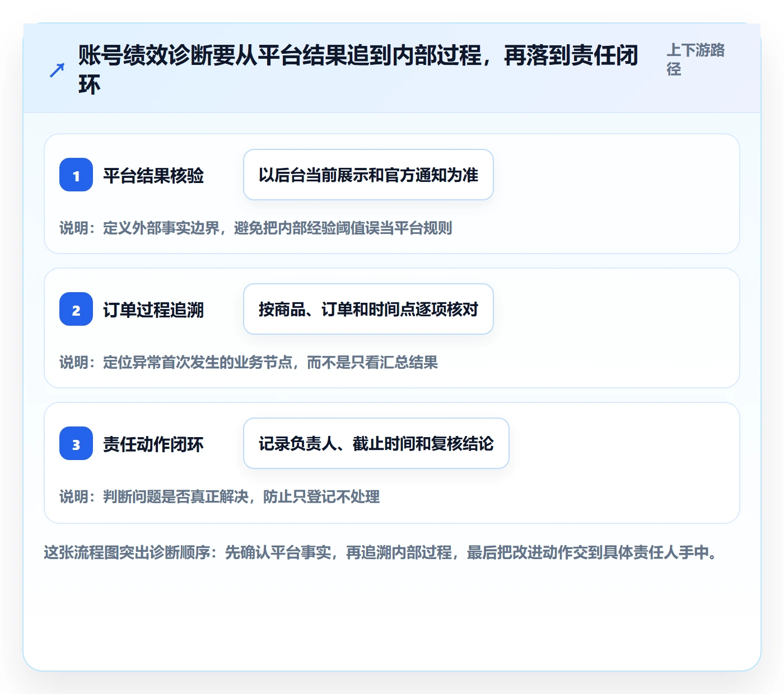The width and height of the screenshot is (784, 694).
Task: Select the step heading 责任动作闭环
Action: coord(153,444)
